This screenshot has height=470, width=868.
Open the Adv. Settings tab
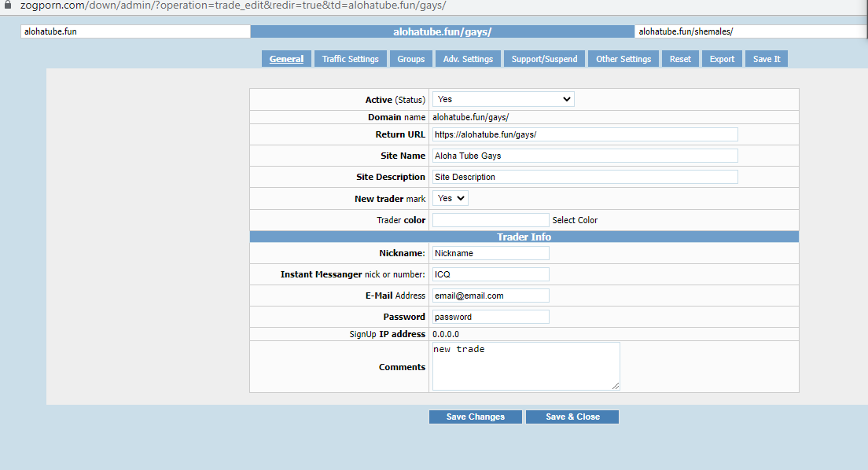tap(468, 59)
